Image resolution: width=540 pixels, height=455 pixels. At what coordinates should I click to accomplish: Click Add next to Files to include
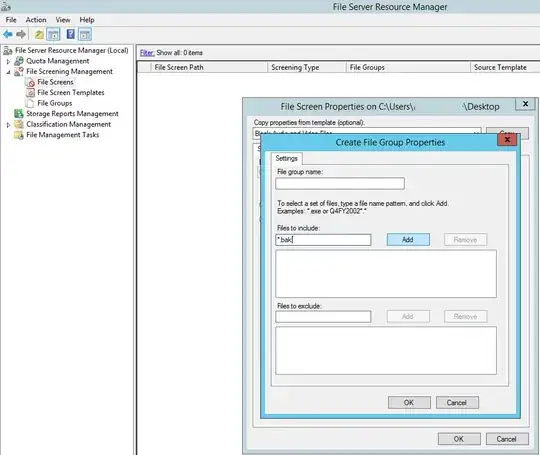pos(408,240)
